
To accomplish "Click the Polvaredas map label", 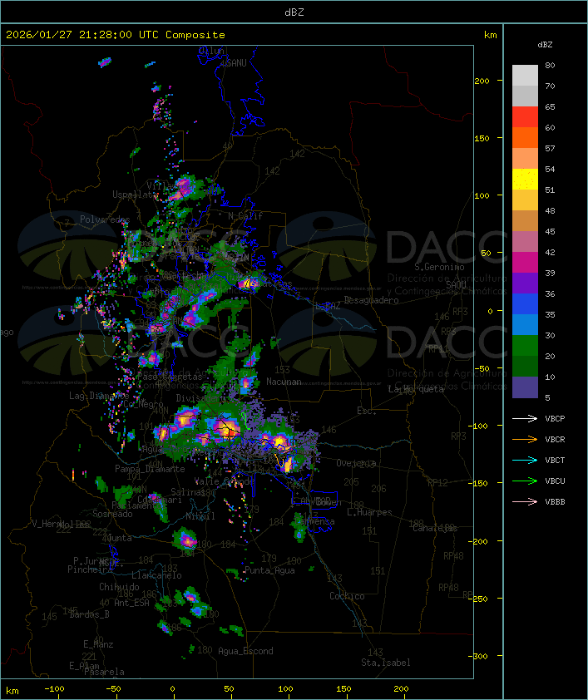I will click(x=105, y=219).
